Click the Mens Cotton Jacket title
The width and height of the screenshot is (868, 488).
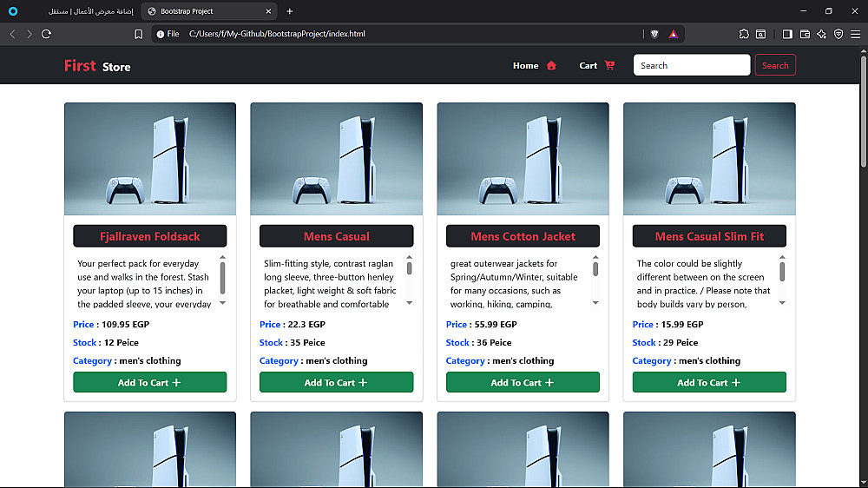tap(523, 236)
